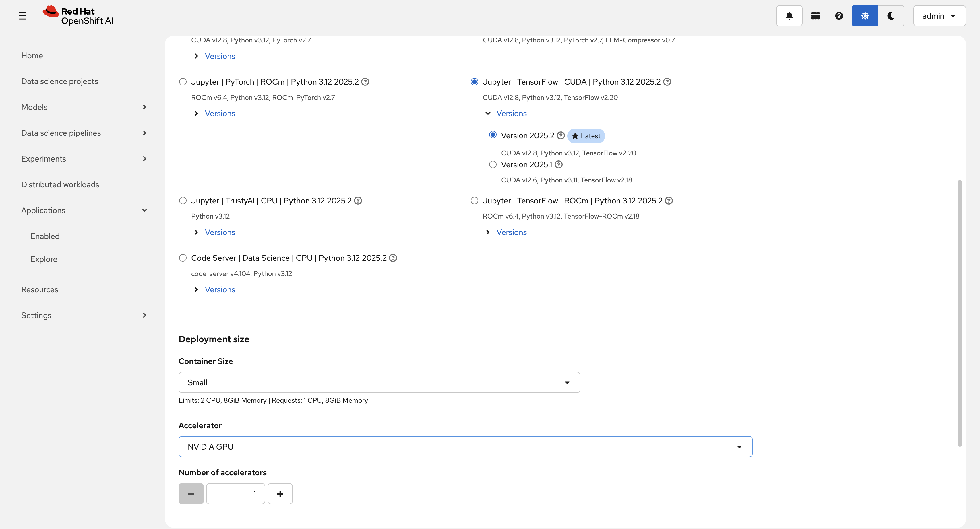This screenshot has width=980, height=529.
Task: Open Resources page
Action: (x=40, y=290)
